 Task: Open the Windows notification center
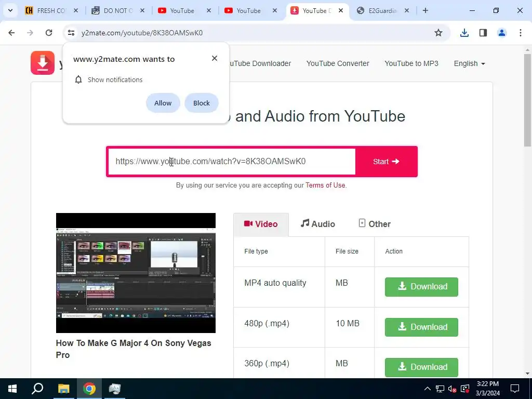click(x=515, y=389)
